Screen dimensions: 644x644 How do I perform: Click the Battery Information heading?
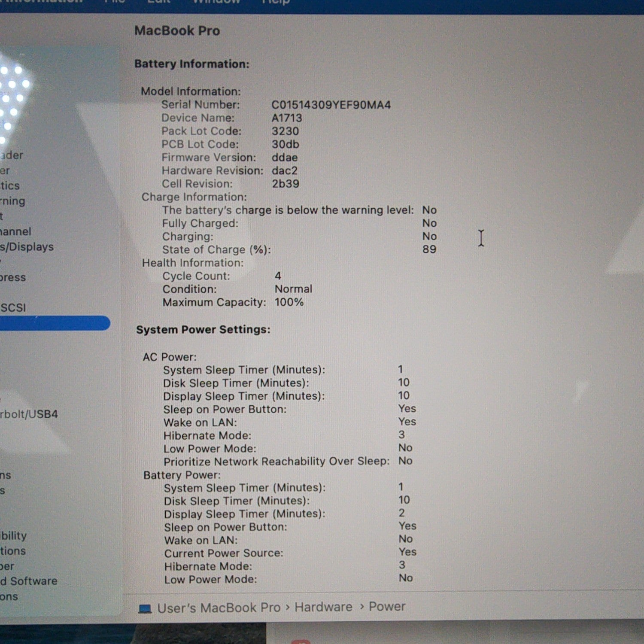pos(191,64)
